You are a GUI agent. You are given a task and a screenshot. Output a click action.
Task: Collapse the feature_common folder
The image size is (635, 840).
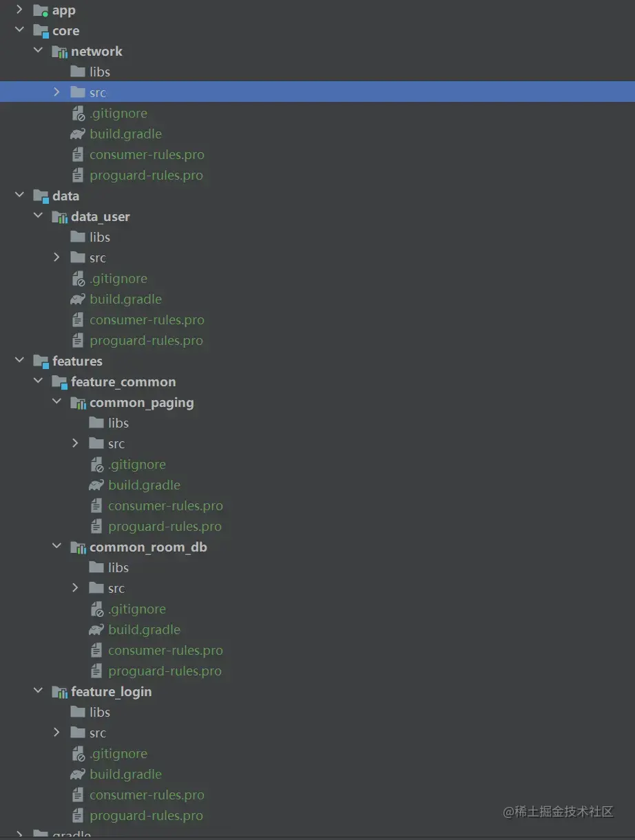pyautogui.click(x=38, y=382)
